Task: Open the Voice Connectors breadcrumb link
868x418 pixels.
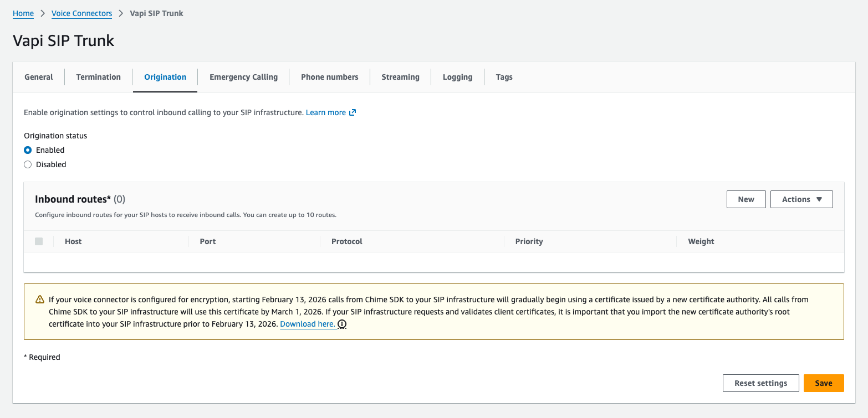Action: 81,13
